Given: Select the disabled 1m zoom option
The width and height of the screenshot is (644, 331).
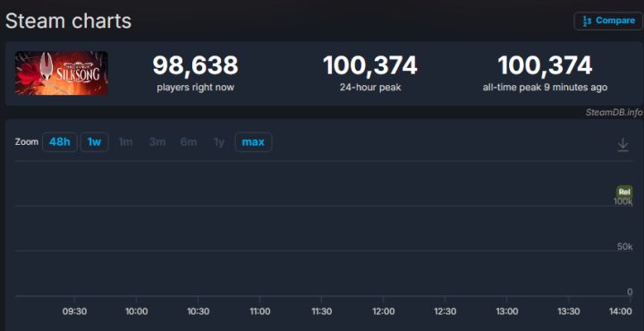Looking at the screenshot, I should [125, 142].
